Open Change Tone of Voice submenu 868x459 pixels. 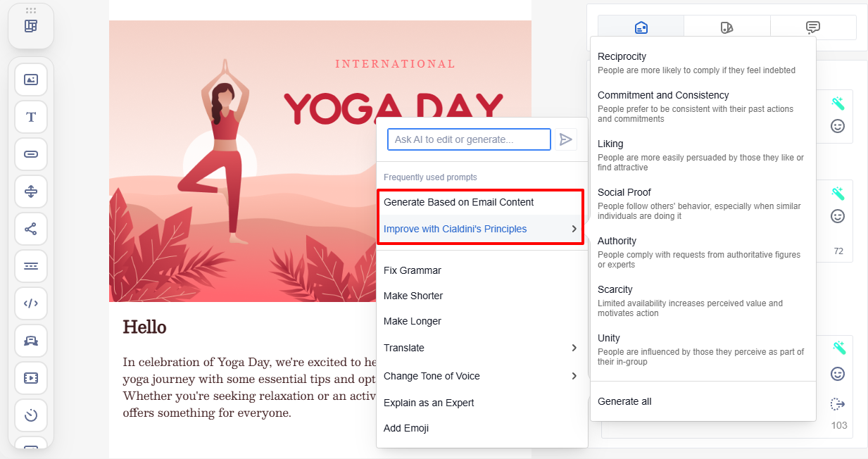(482, 376)
